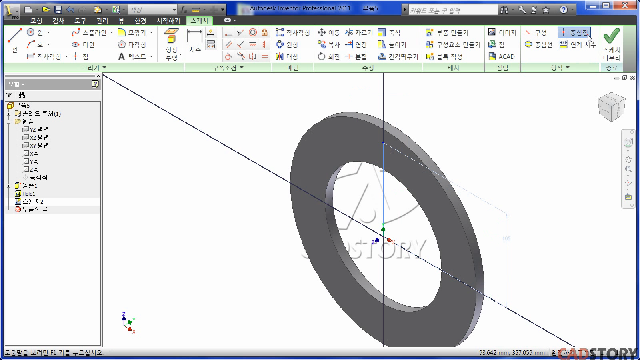Select the Circle sketch tool

click(38, 32)
